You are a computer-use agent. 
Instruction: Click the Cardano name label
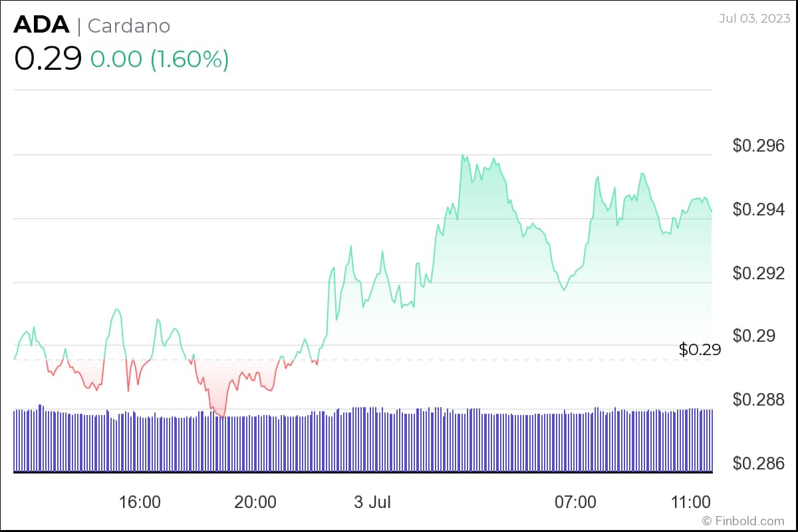tap(129, 26)
